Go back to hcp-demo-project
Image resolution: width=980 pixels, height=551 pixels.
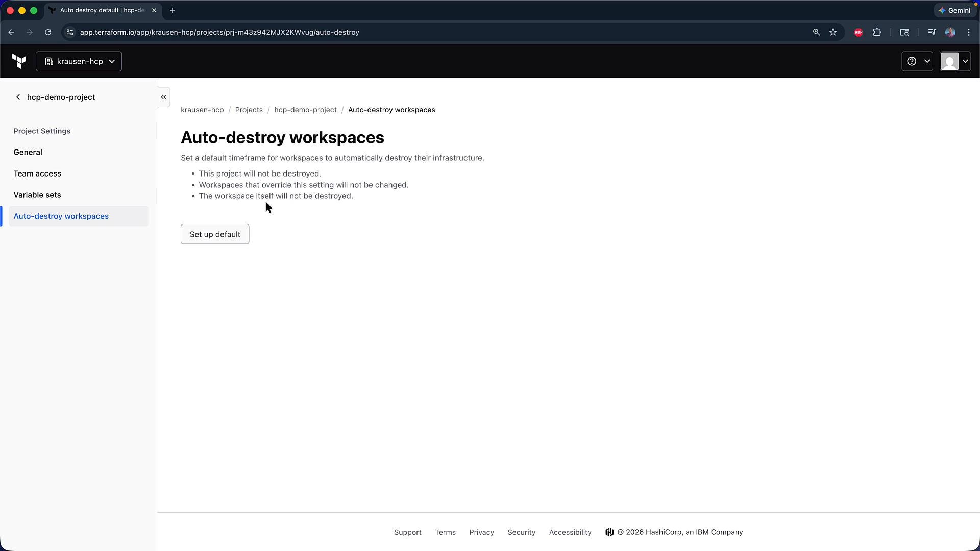(55, 97)
